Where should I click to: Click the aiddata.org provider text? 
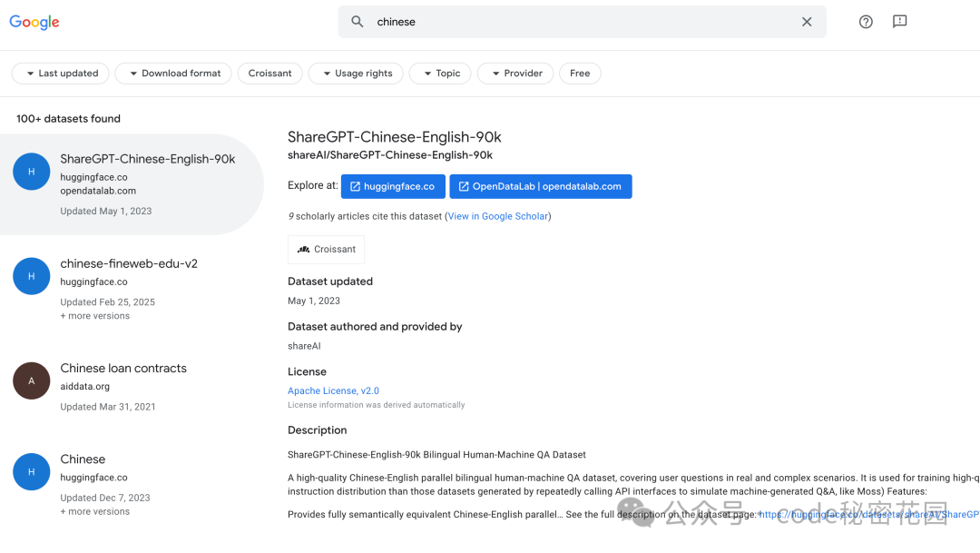85,387
